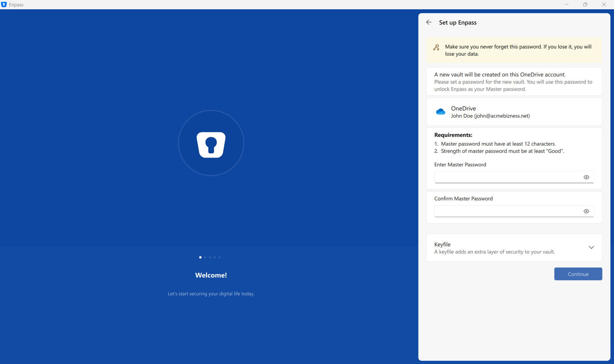Close the Enpass window

tap(604, 4)
